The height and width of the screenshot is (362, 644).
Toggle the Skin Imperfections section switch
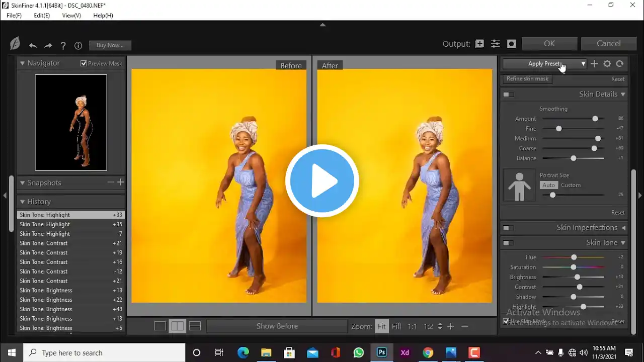(x=509, y=228)
